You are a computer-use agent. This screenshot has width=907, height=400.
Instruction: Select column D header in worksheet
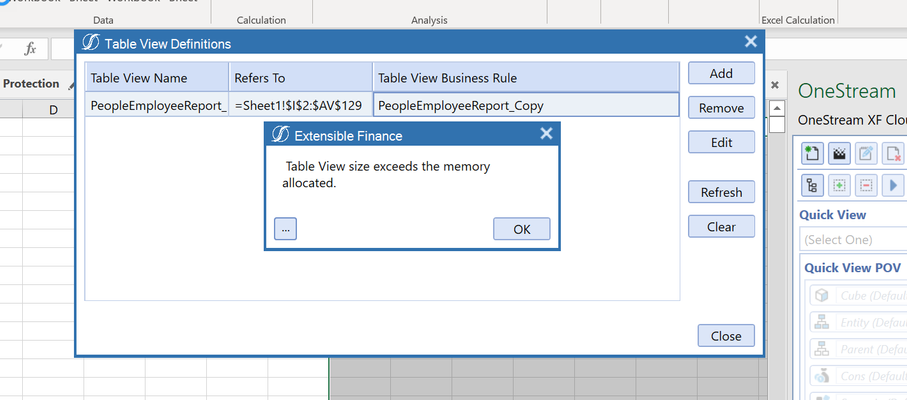tap(53, 109)
